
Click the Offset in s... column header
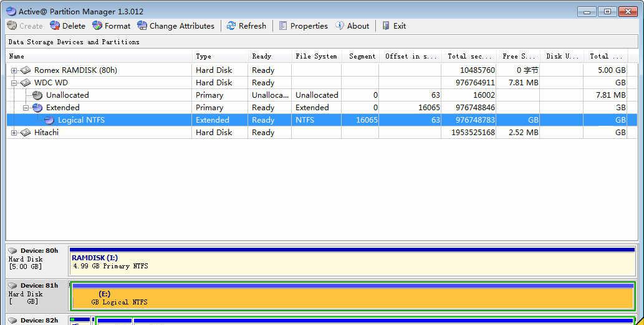410,56
